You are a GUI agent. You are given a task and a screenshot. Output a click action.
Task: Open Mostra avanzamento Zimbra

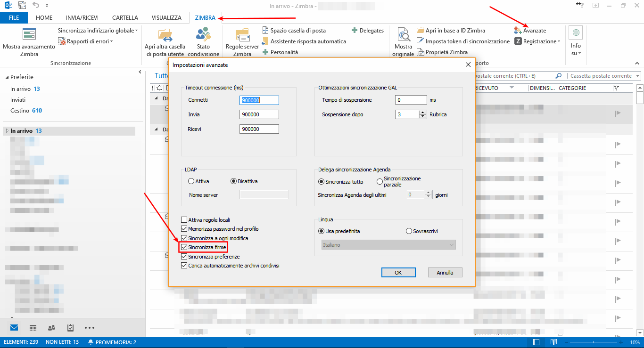29,41
